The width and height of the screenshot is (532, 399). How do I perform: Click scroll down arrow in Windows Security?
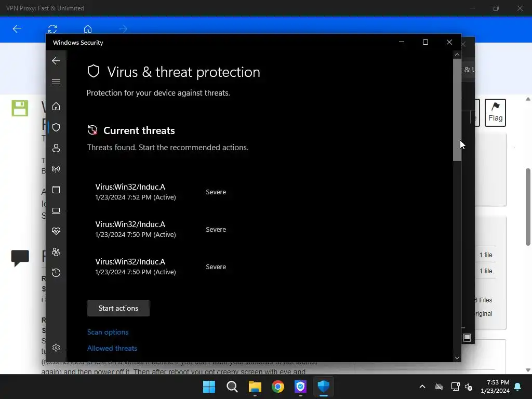coord(457,358)
